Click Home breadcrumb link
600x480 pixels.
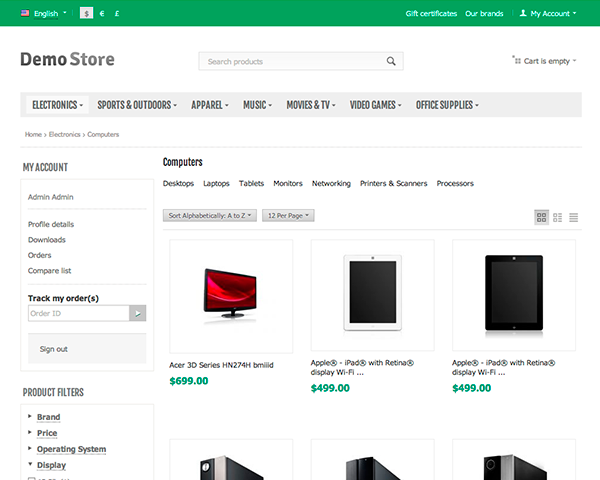click(33, 134)
